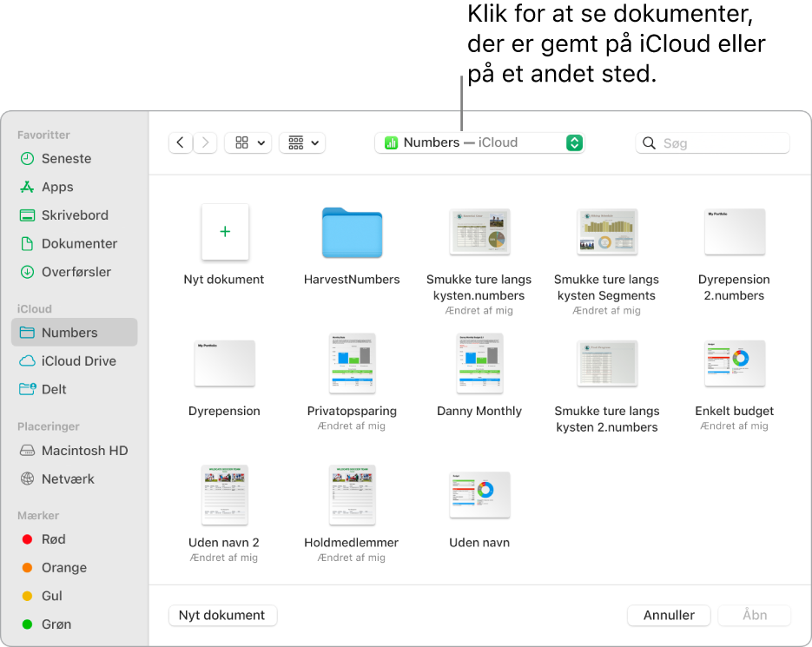Screen dimensions: 812x647
Task: Select the Holdmedlemmer spreadsheet thumbnail
Action: click(352, 495)
